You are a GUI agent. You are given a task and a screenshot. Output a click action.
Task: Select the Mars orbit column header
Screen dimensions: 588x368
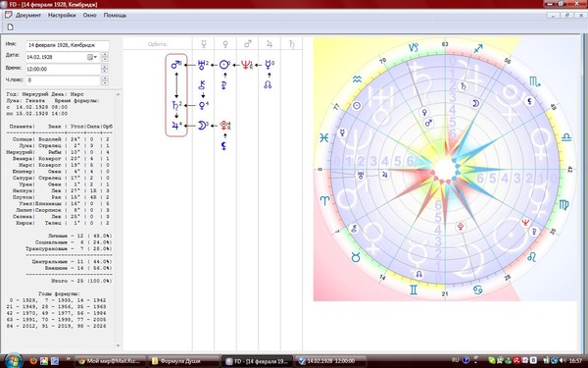[x=248, y=44]
